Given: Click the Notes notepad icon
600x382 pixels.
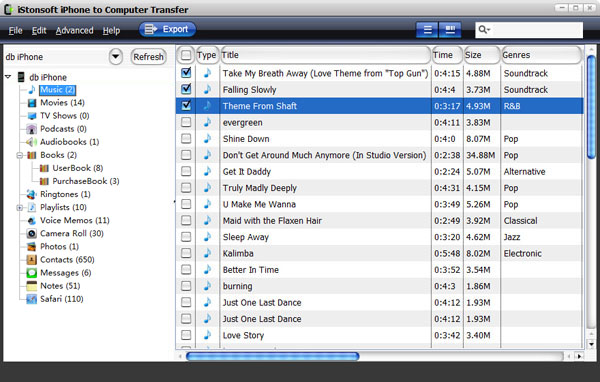Looking at the screenshot, I should click(31, 286).
